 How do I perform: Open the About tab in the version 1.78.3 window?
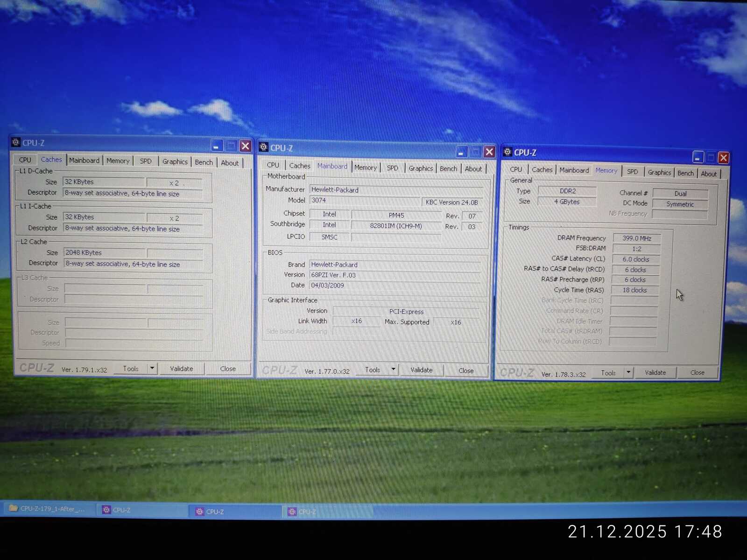pyautogui.click(x=709, y=174)
